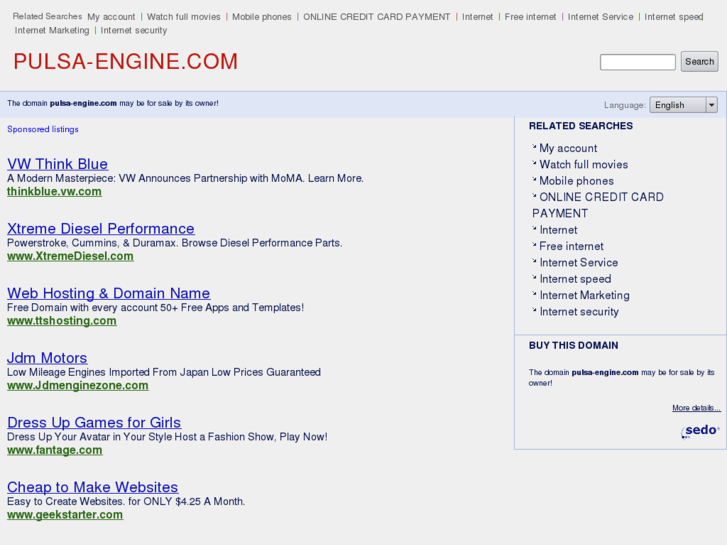Click the Sponsored listings label
This screenshot has height=545, width=727.
click(43, 129)
